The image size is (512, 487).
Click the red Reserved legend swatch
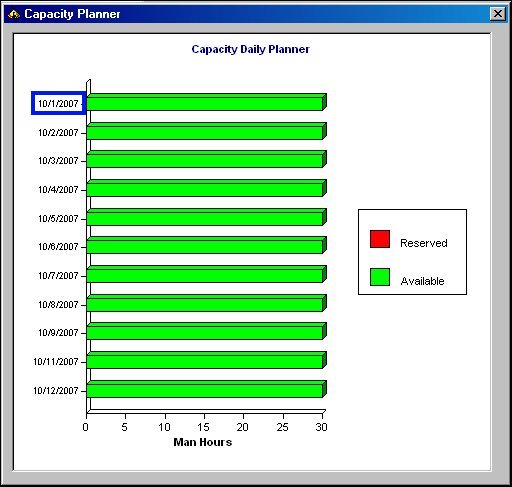point(380,239)
